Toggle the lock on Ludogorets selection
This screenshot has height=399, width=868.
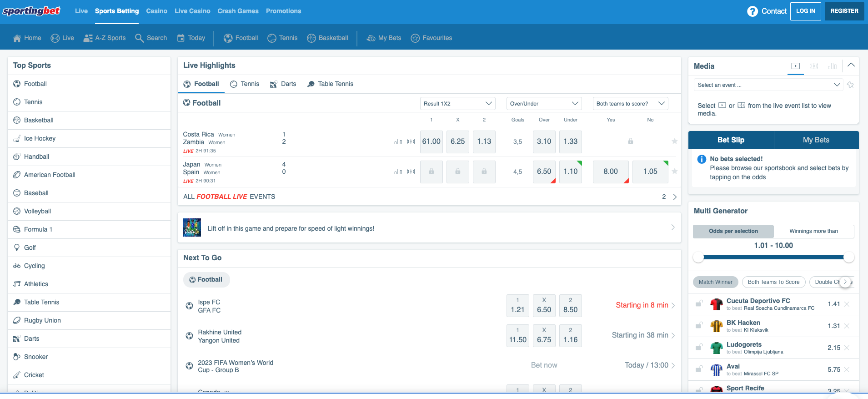699,348
